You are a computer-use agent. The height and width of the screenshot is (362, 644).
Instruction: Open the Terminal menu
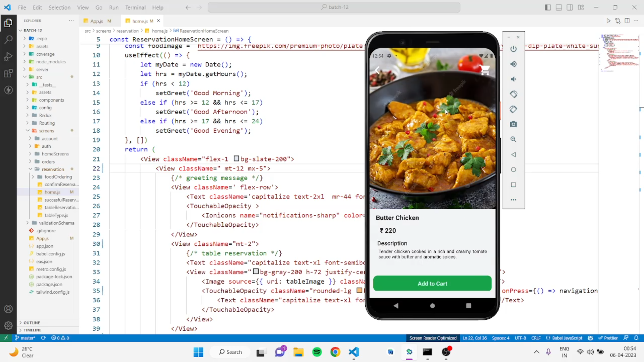pyautogui.click(x=135, y=7)
